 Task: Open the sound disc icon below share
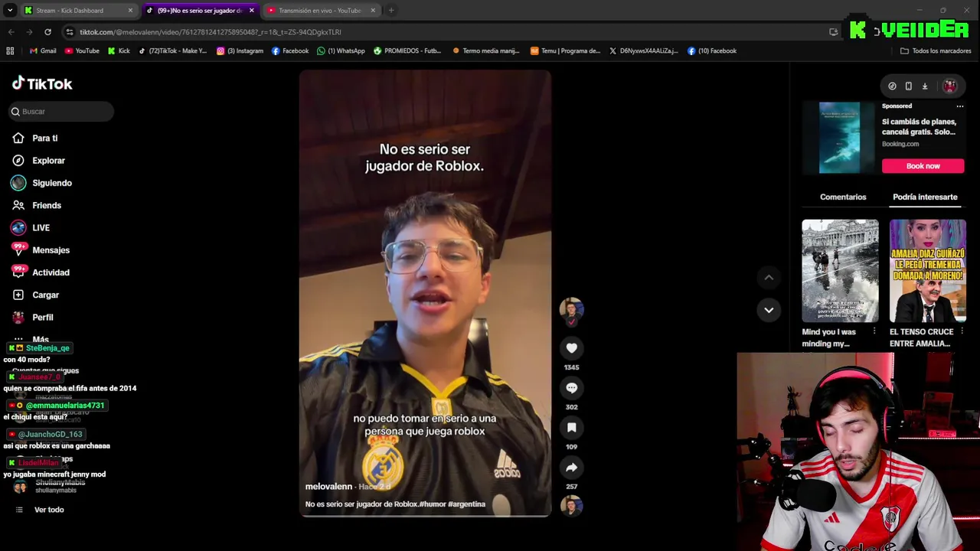571,505
